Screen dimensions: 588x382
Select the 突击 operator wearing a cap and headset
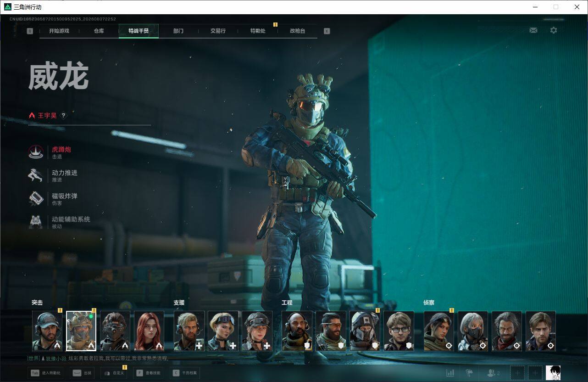47,331
